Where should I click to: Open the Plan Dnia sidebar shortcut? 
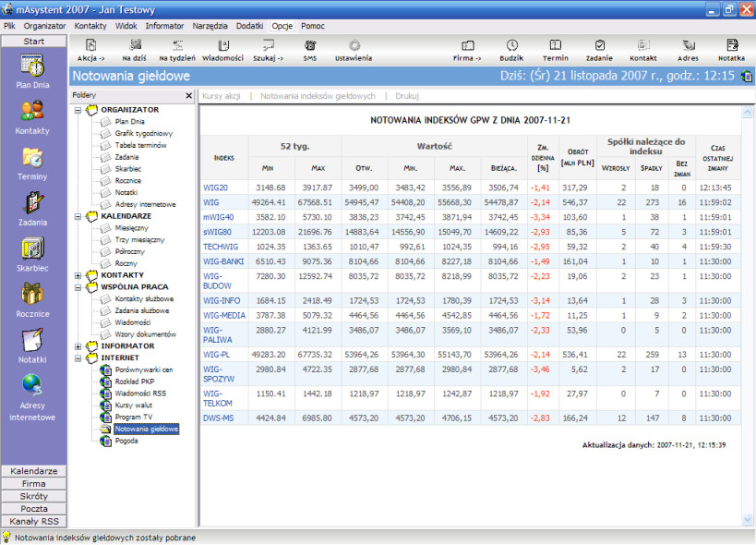click(x=33, y=71)
